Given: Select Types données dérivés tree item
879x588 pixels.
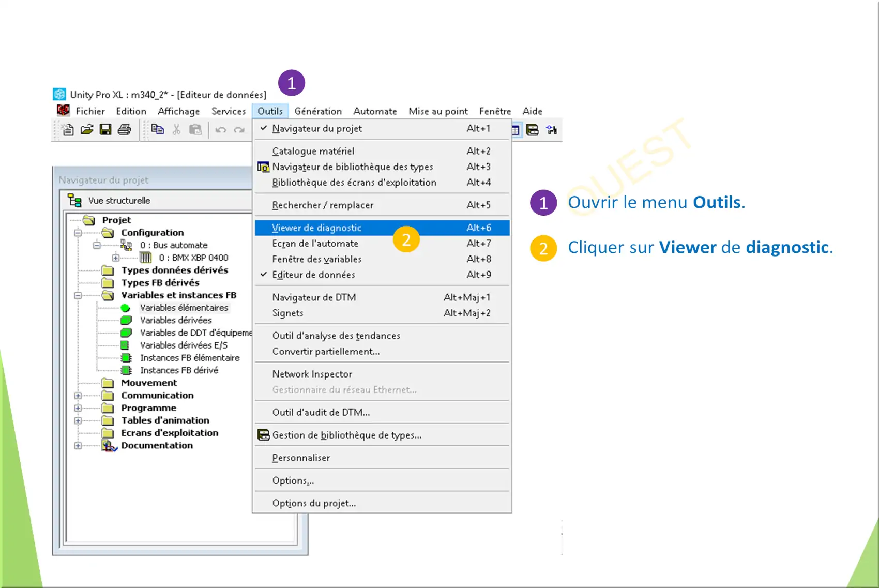Looking at the screenshot, I should (x=175, y=270).
